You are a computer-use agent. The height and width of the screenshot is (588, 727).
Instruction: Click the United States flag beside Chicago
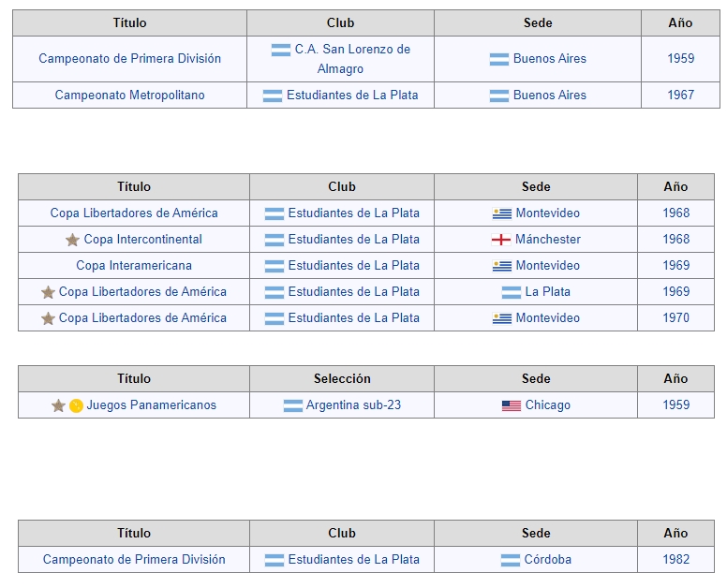coord(512,405)
